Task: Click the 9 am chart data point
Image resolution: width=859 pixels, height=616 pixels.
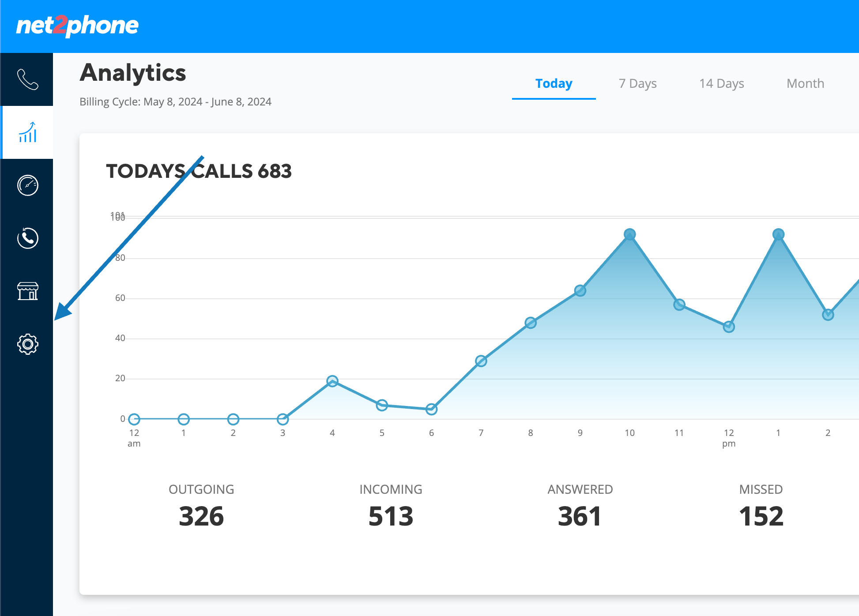Action: 580,290
